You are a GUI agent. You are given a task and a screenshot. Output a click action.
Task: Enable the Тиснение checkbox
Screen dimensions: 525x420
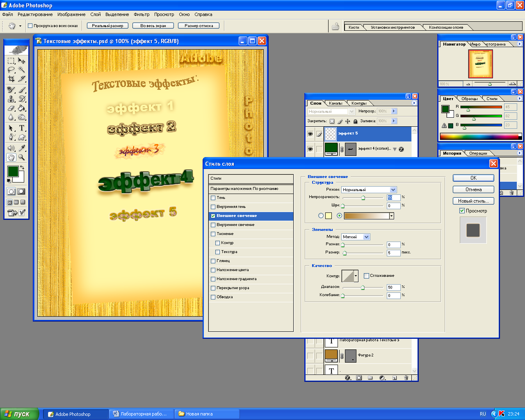(x=213, y=234)
